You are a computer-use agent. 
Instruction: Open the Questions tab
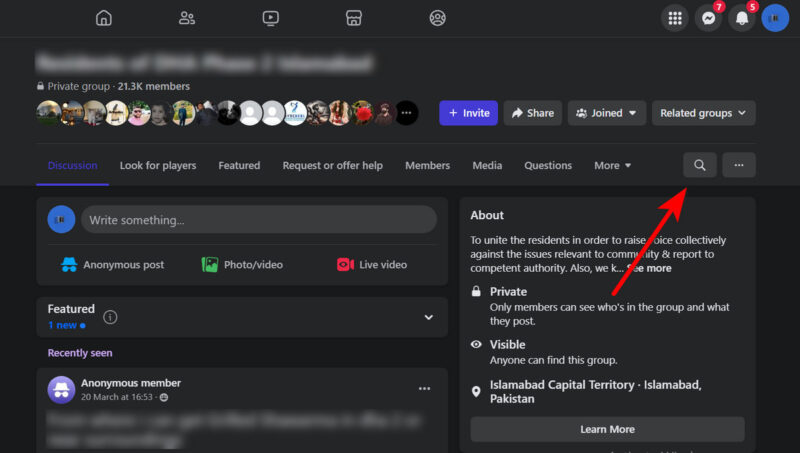click(548, 165)
